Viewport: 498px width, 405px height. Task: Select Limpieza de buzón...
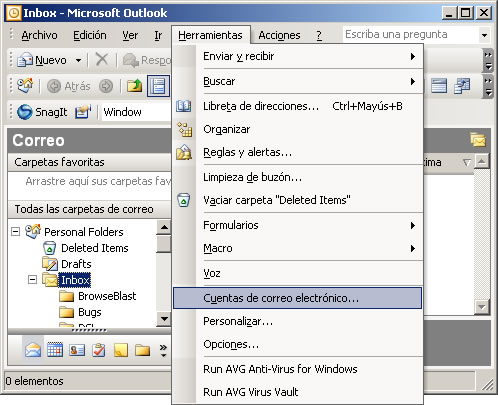(298, 177)
